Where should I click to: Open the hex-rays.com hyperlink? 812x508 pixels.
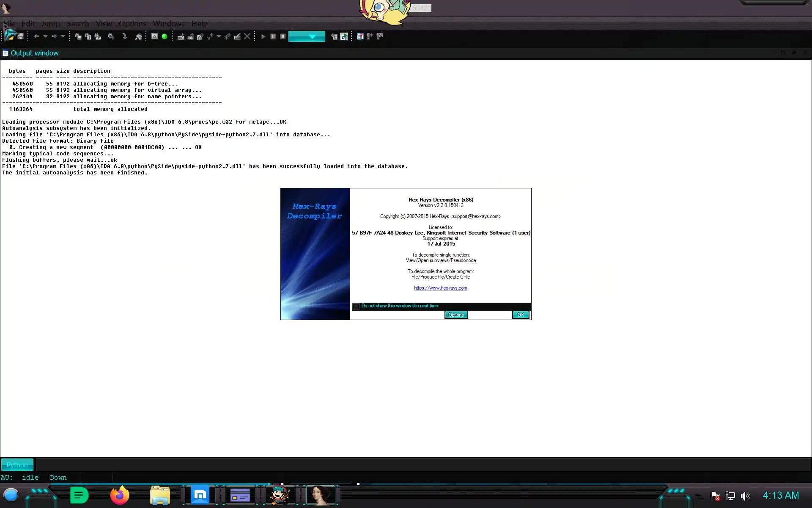point(440,288)
